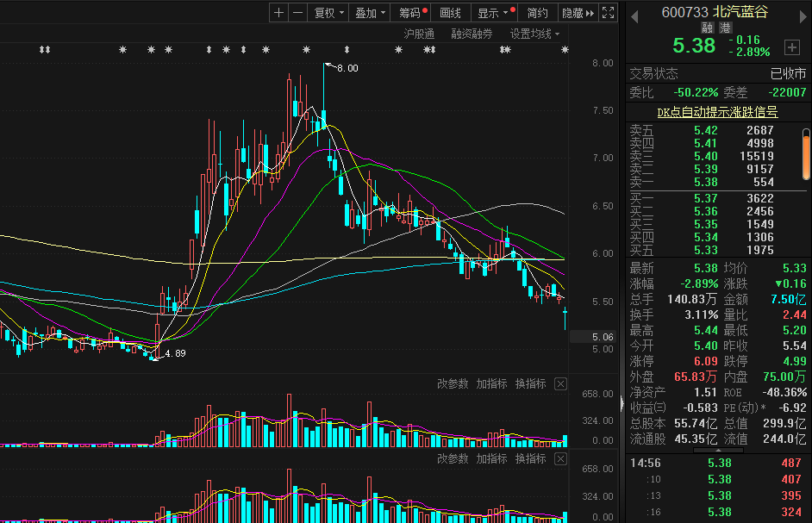The image size is (812, 523).
Task: Expand 隐藏 hide panel arrows
Action: point(578,13)
